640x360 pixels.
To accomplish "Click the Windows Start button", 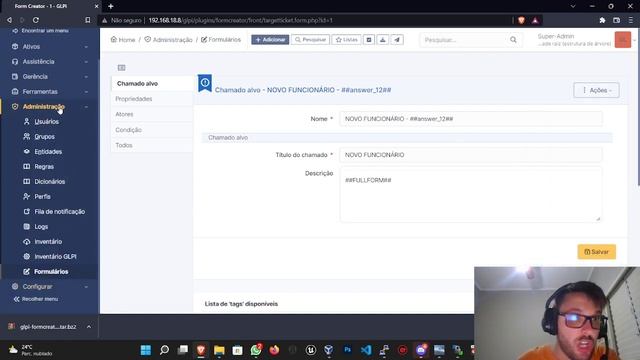I will 146,350.
